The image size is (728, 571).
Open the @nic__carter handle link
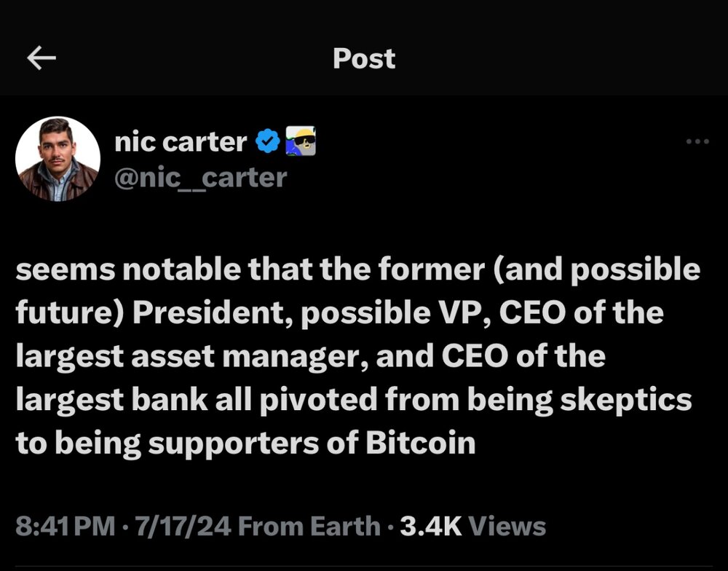pyautogui.click(x=201, y=176)
